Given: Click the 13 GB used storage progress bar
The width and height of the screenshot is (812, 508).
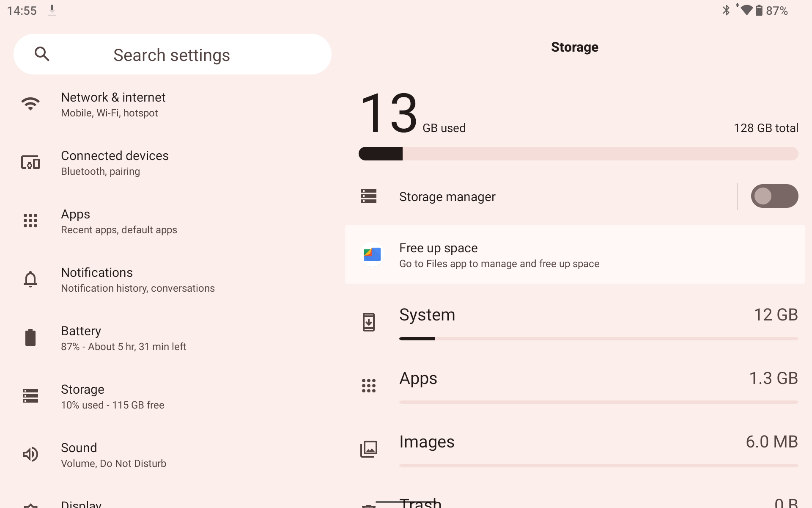Looking at the screenshot, I should point(578,154).
